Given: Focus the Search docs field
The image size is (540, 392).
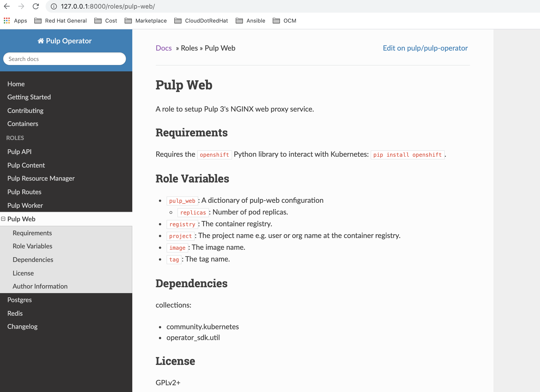Looking at the screenshot, I should 65,59.
